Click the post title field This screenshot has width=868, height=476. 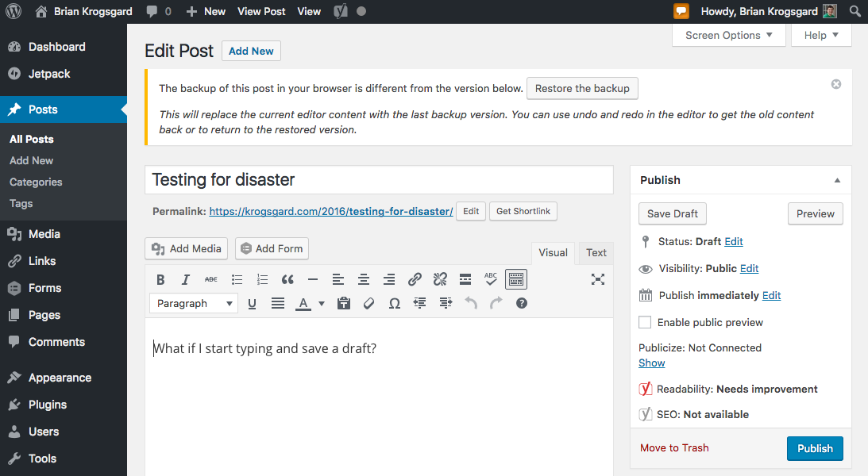coord(379,179)
